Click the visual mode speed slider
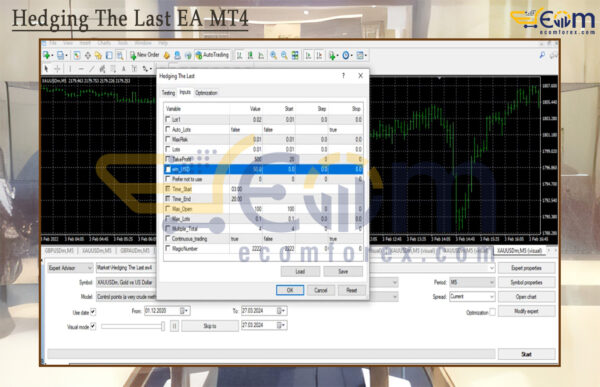This screenshot has height=387, width=600. click(133, 326)
